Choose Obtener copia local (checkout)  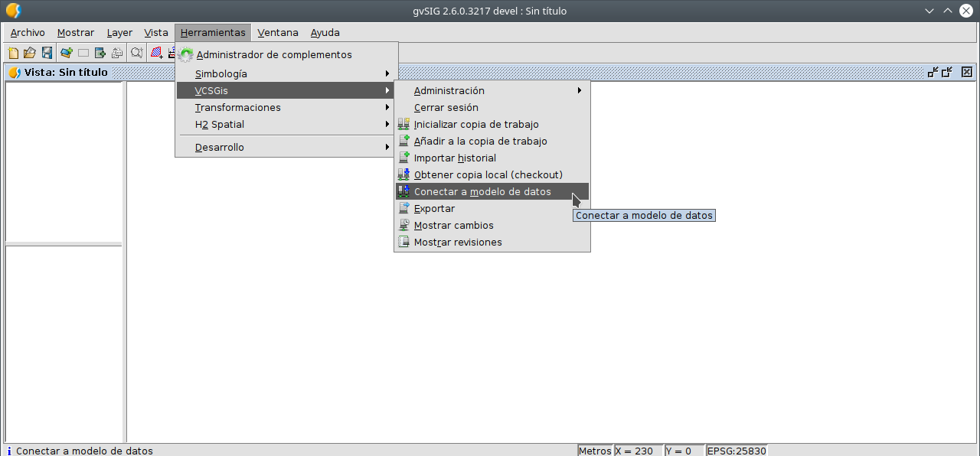click(492, 174)
